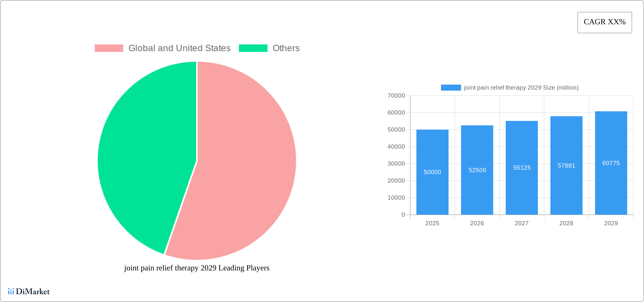This screenshot has width=644, height=302.
Task: Toggle the green Others legend swatch
Action: pos(253,48)
